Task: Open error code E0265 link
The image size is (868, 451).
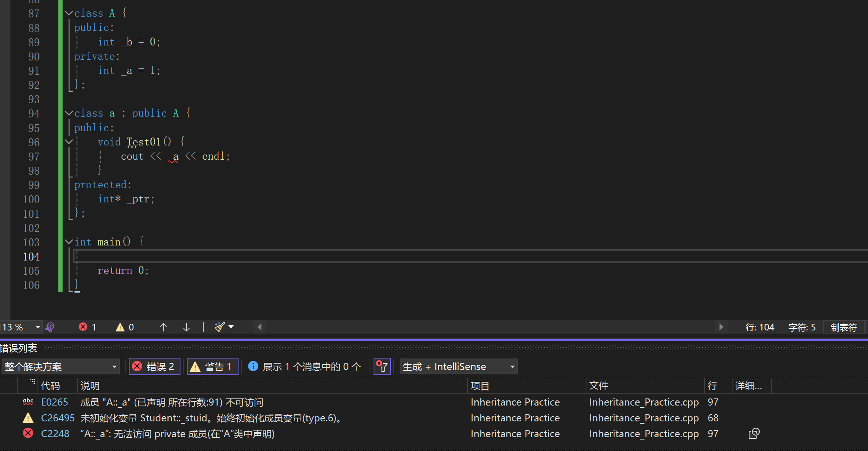Action: pos(54,402)
